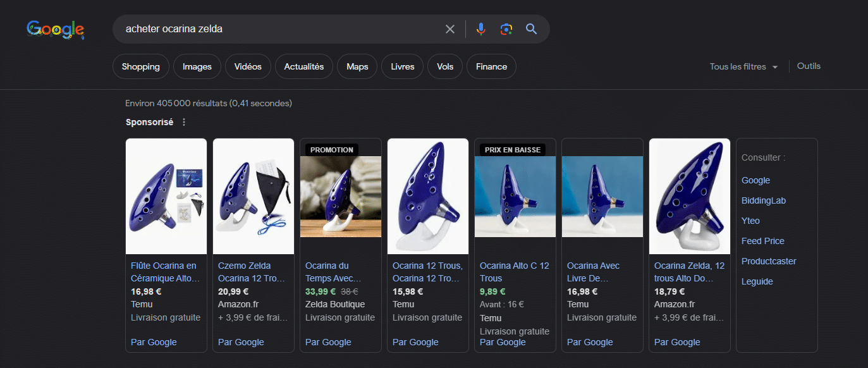Click the PROMOTION ocarina product image
The height and width of the screenshot is (368, 868).
click(x=341, y=197)
